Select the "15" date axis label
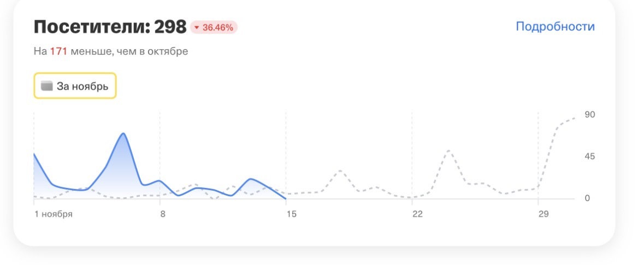644x265 pixels. [x=291, y=214]
